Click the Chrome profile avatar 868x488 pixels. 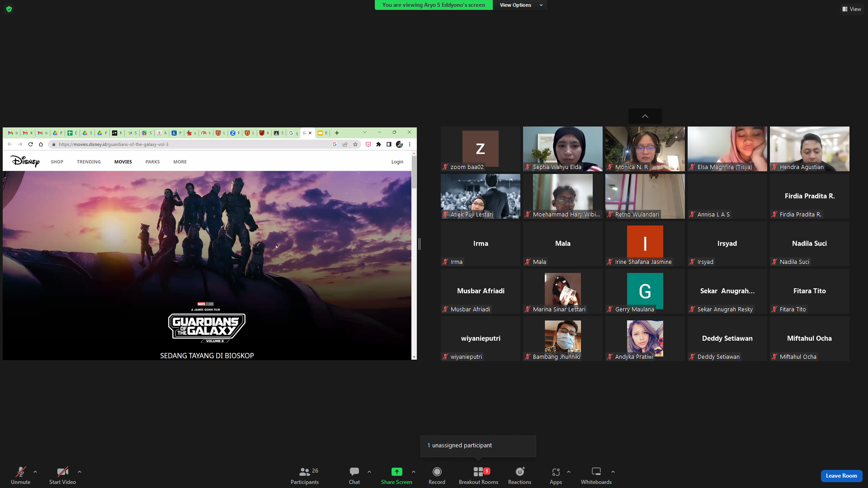click(399, 145)
